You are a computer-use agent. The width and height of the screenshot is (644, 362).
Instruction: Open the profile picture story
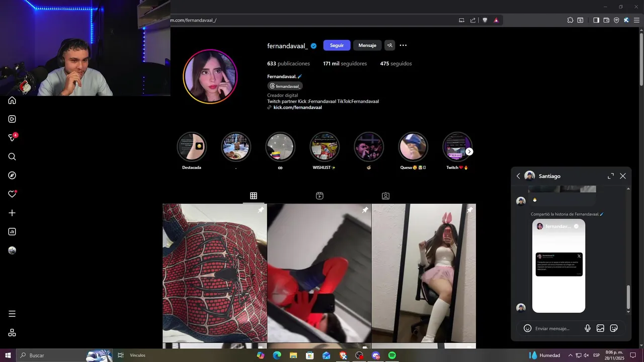(210, 76)
